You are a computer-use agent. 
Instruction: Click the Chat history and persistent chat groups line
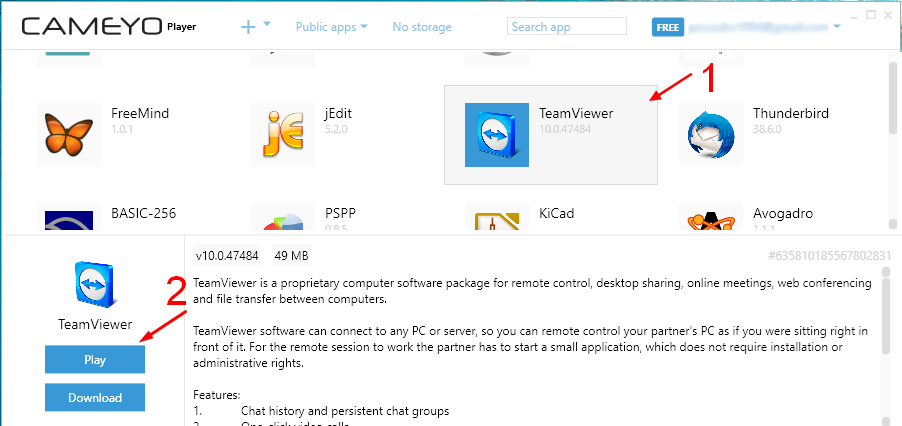pos(345,411)
